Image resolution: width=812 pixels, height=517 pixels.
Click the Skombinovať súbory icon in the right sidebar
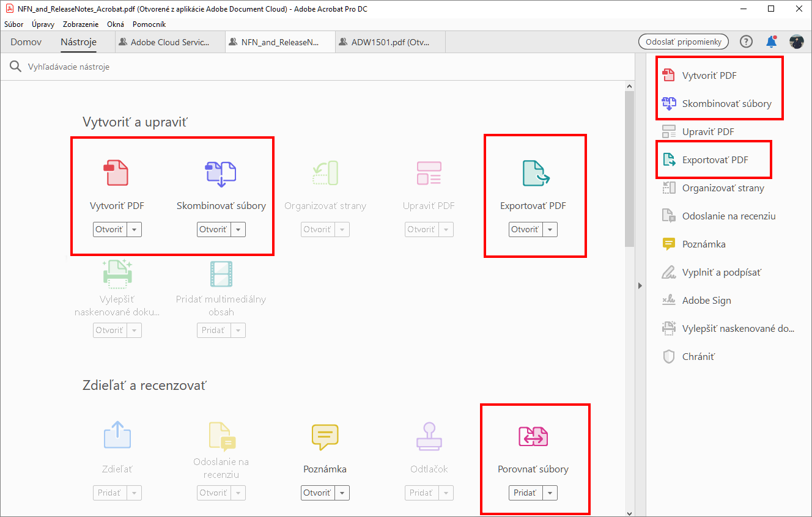click(668, 104)
